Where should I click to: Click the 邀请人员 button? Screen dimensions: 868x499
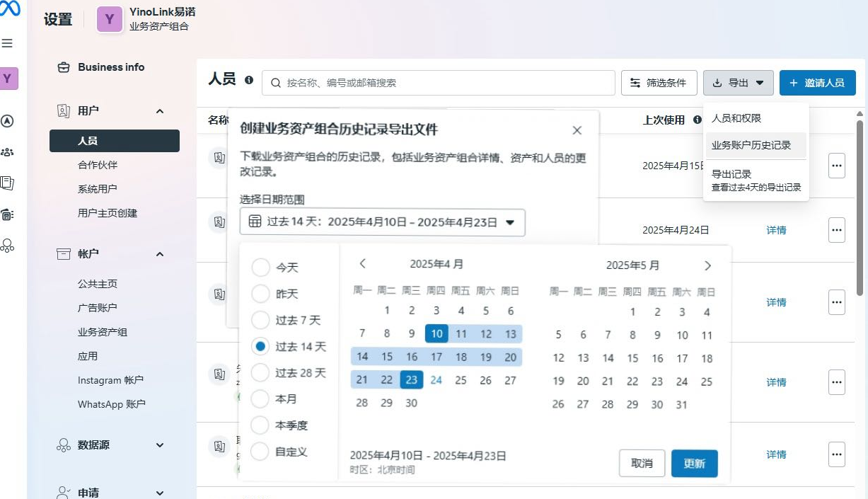pos(817,83)
